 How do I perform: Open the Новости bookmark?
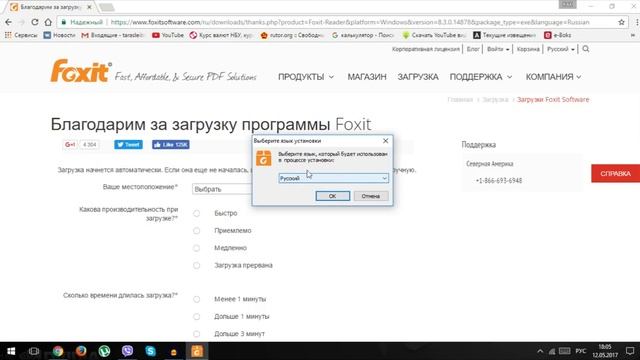60,35
